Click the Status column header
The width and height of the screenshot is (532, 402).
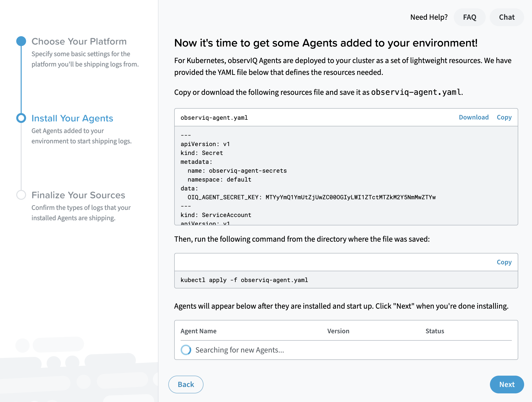[435, 331]
